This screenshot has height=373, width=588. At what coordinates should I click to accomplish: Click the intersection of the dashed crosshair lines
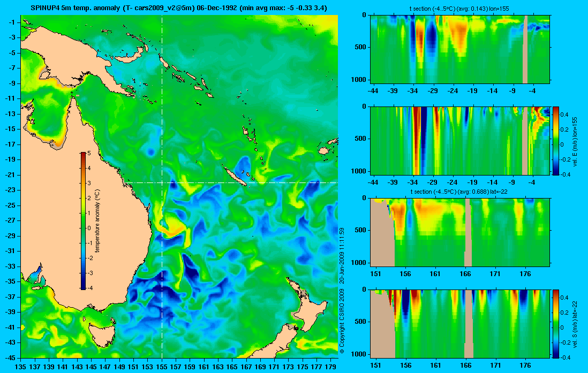(162, 182)
